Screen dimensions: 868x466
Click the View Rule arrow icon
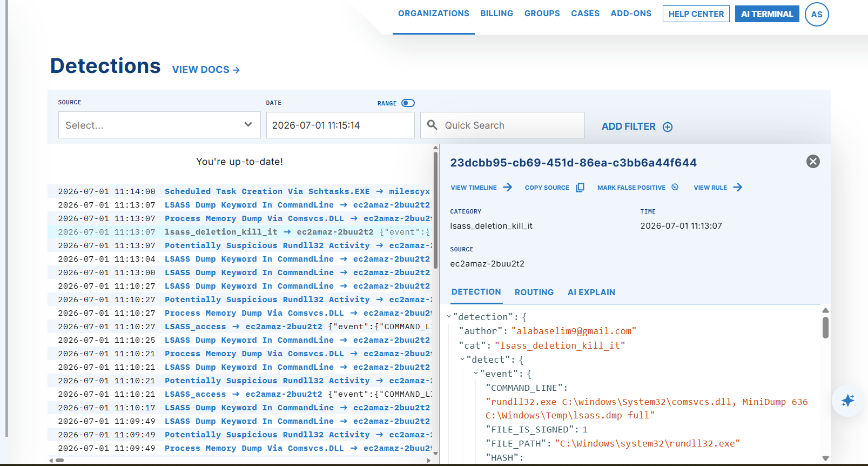(x=737, y=187)
